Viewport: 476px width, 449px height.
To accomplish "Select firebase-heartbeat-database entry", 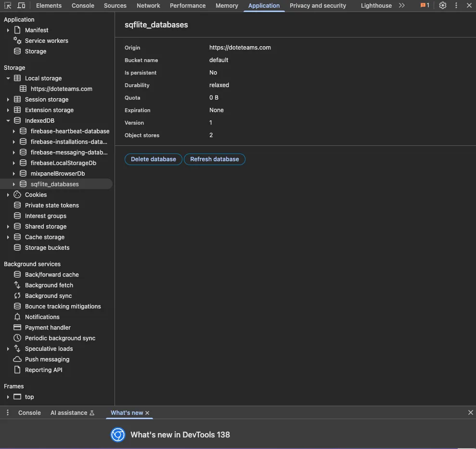I will [x=70, y=131].
